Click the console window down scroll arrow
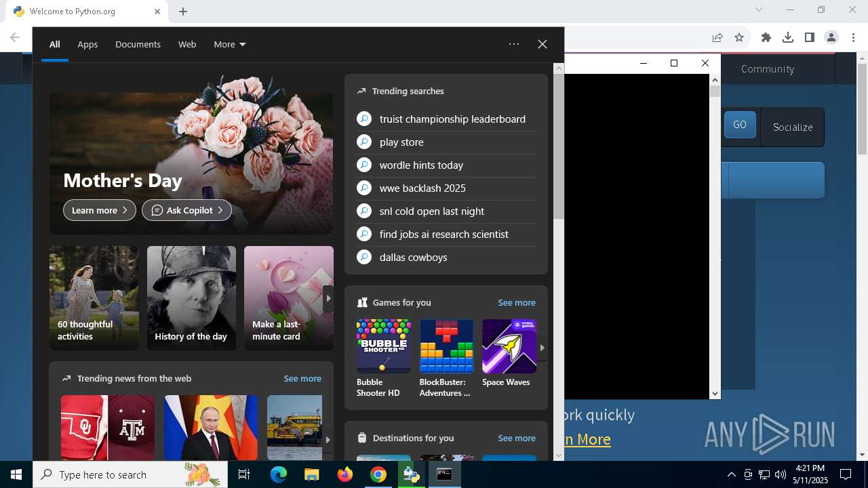The width and height of the screenshot is (868, 488). tap(715, 393)
